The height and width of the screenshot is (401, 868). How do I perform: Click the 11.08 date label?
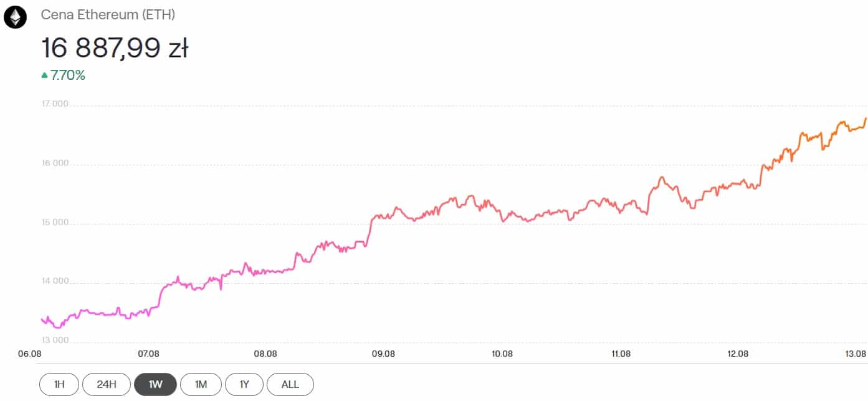pyautogui.click(x=620, y=354)
